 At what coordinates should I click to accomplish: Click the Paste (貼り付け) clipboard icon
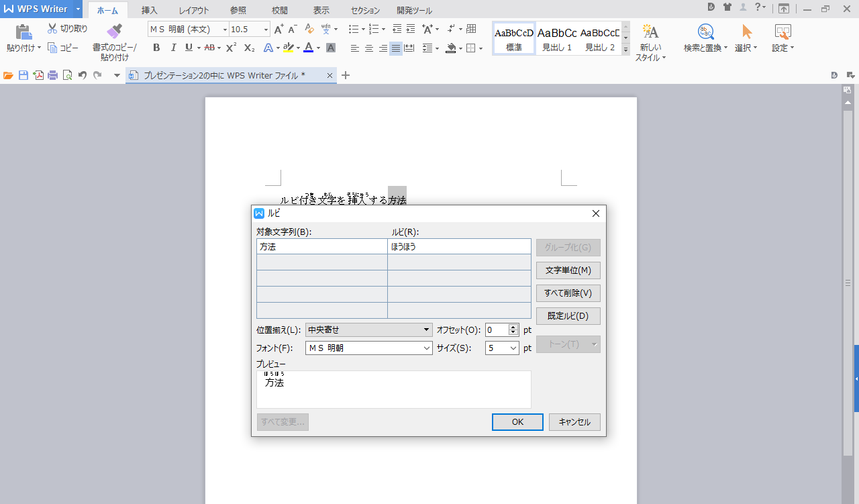(x=23, y=32)
